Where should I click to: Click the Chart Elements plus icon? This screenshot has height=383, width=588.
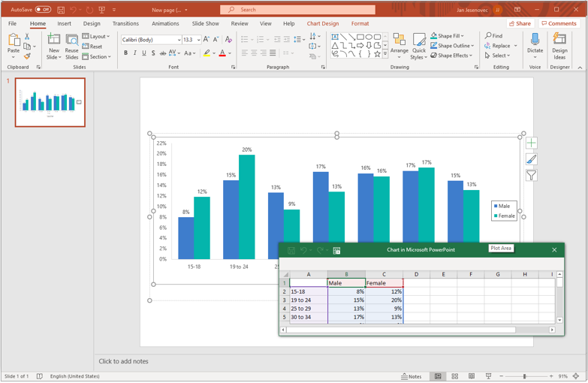click(x=531, y=143)
